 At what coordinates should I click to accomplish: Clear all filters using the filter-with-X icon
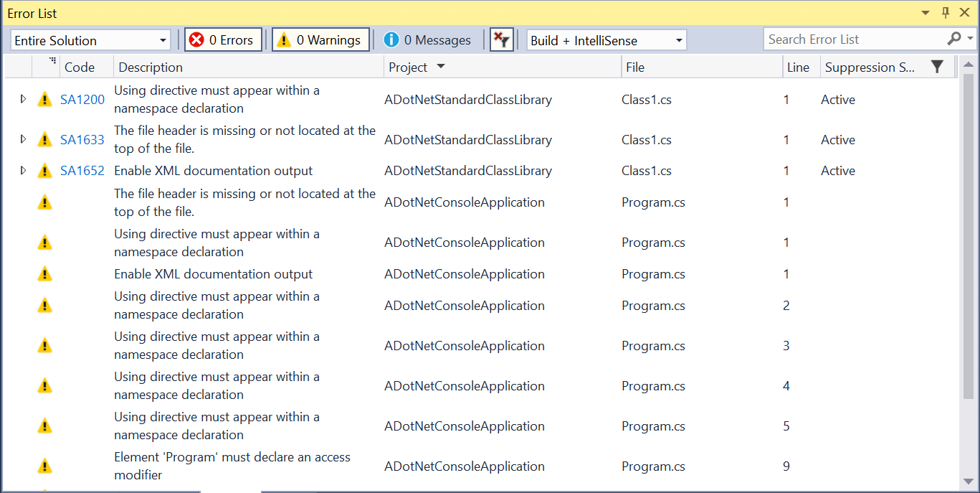(x=501, y=39)
